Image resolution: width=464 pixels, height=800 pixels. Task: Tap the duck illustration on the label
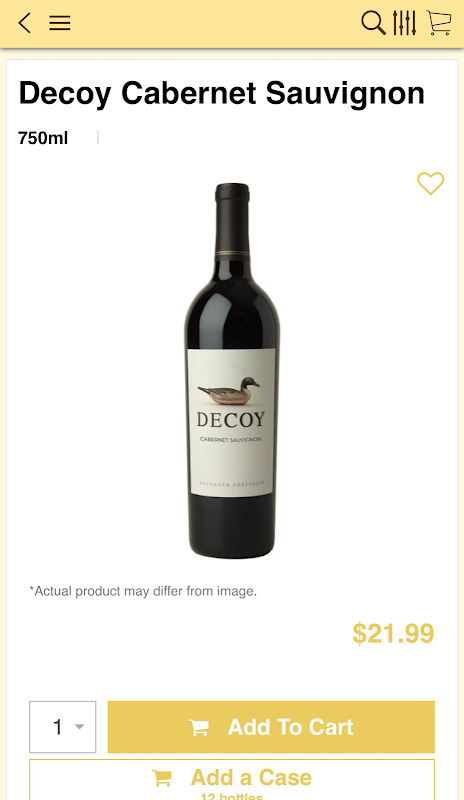229,391
